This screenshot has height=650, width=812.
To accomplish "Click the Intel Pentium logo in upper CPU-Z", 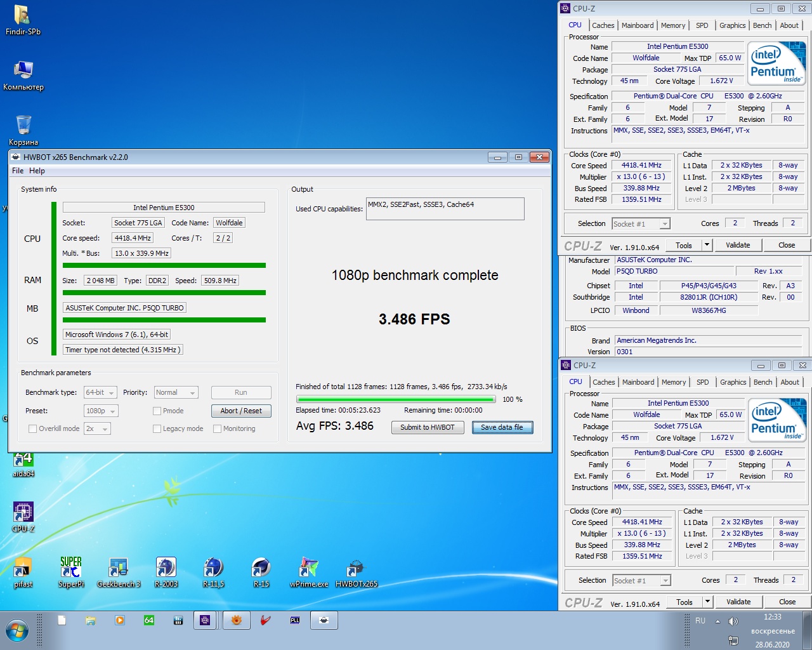I will click(777, 63).
